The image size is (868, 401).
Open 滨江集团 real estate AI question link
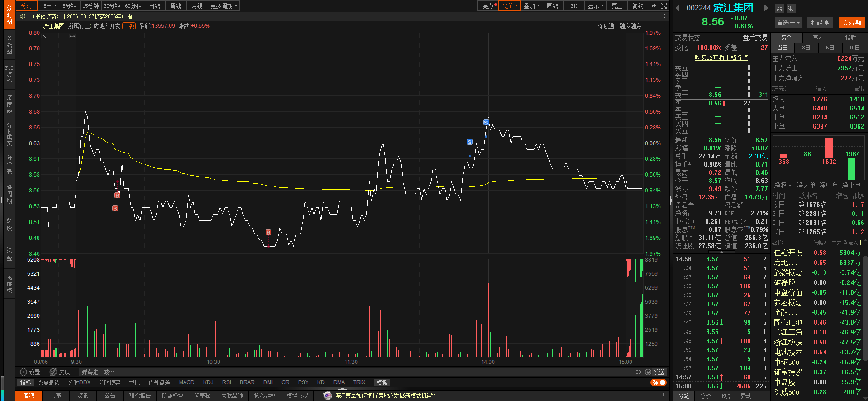[x=384, y=396]
